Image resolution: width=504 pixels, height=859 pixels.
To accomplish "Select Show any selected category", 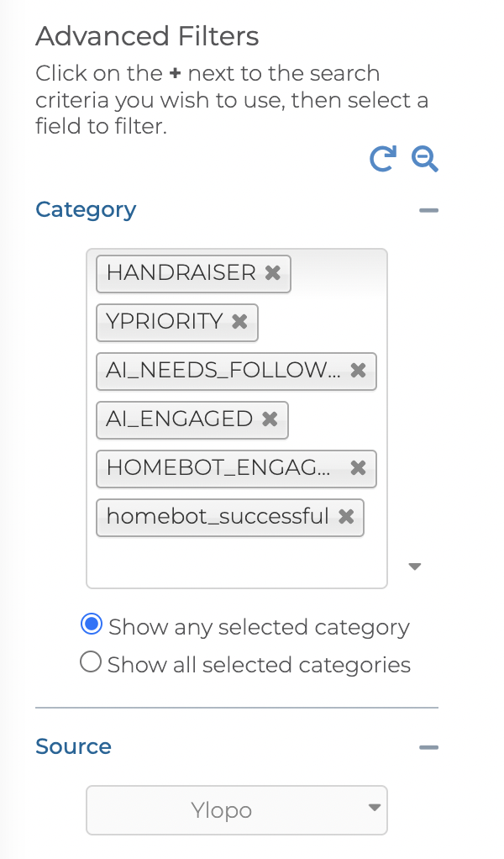I will 91,625.
